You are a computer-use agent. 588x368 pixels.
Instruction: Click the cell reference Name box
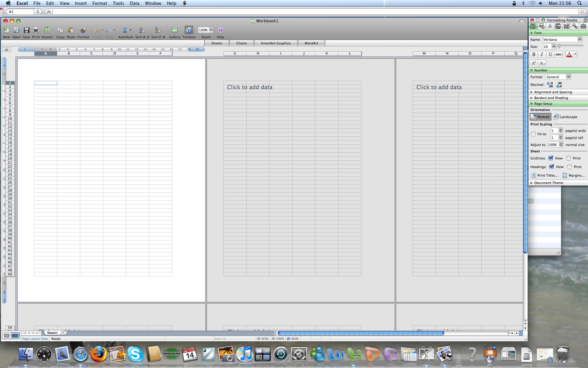(21, 12)
